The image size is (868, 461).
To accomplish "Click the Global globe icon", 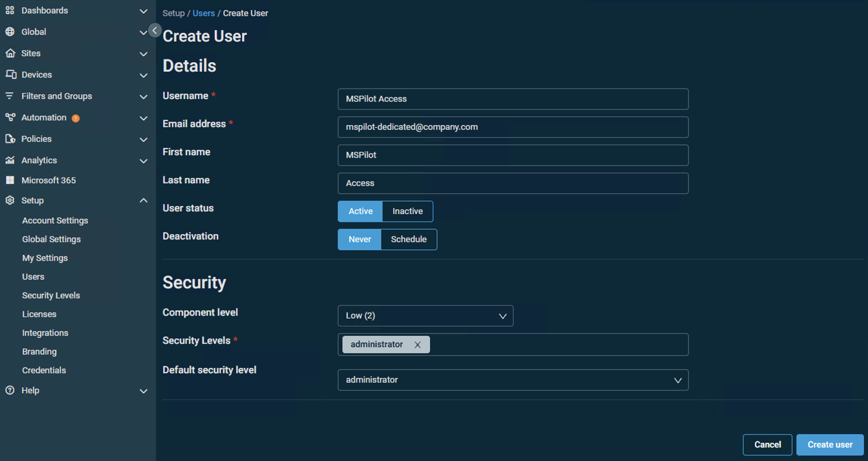I will [x=10, y=32].
